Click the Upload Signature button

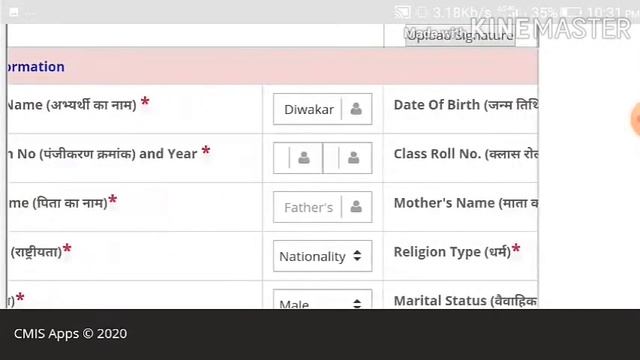pyautogui.click(x=460, y=36)
